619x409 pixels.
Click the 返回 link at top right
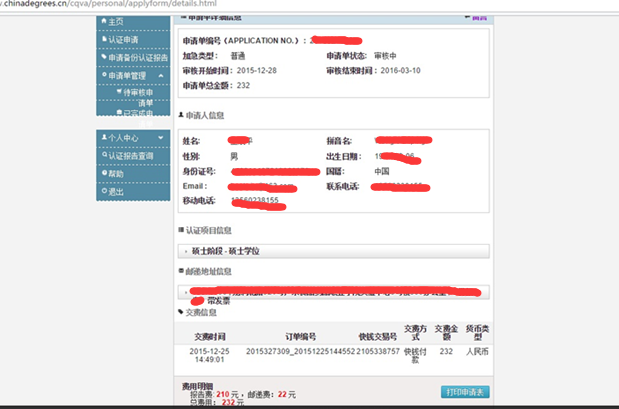480,17
